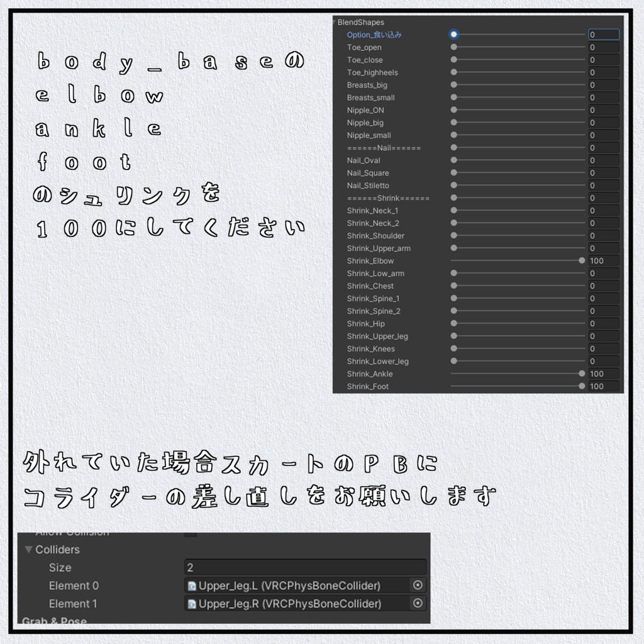Adjust the Toe_open slider handle
644x644 pixels.
[x=453, y=47]
